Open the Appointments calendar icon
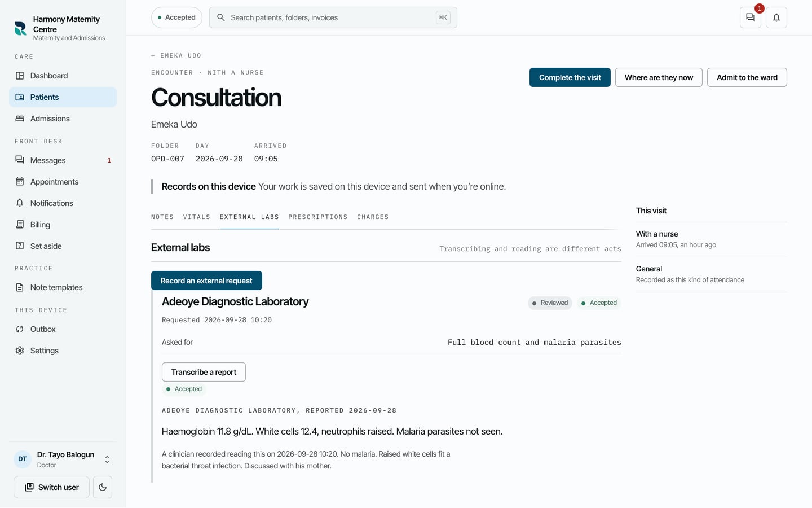Image resolution: width=812 pixels, height=508 pixels. pos(20,182)
